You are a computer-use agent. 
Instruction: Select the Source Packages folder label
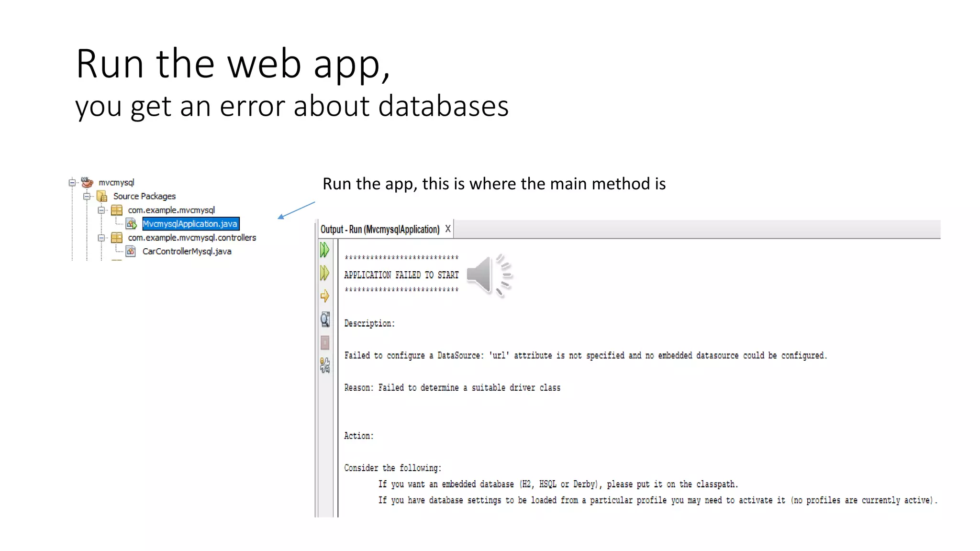(144, 196)
